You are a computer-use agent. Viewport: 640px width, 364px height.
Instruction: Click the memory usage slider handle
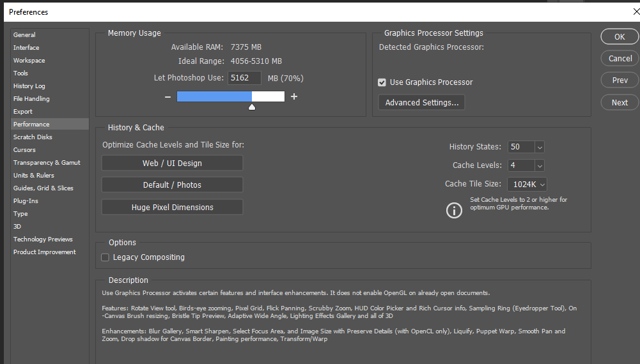coord(252,107)
